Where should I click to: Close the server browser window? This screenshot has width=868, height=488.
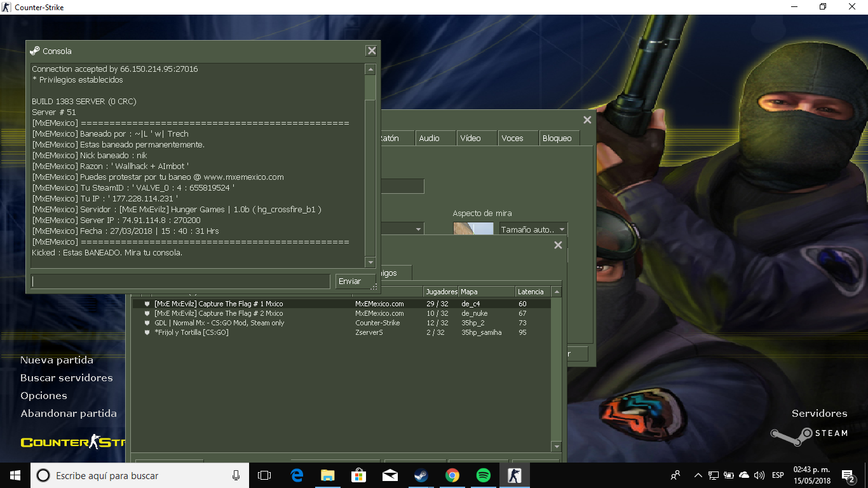click(558, 245)
